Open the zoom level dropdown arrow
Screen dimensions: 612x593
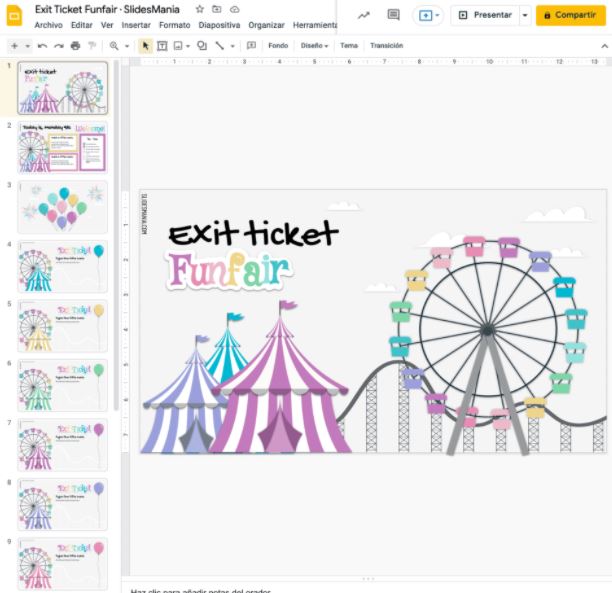(x=127, y=46)
